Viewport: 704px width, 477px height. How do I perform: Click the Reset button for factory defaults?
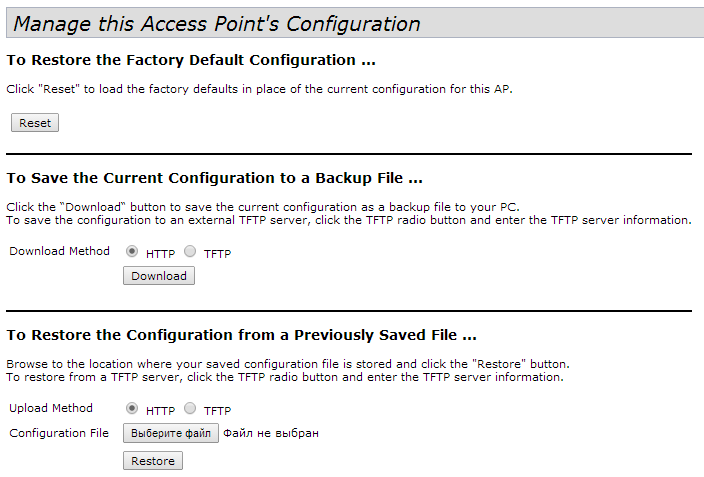point(35,123)
